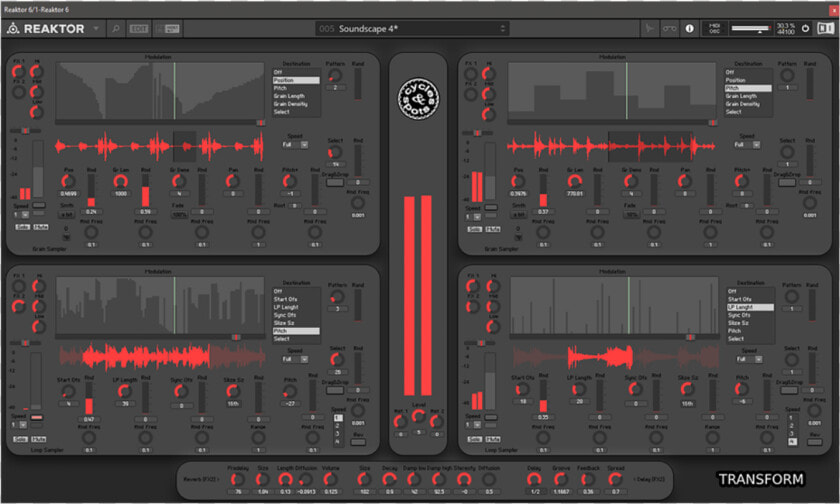Viewport: 840px width, 504px height.
Task: Click Decay knob in effects bar
Action: pos(389,480)
